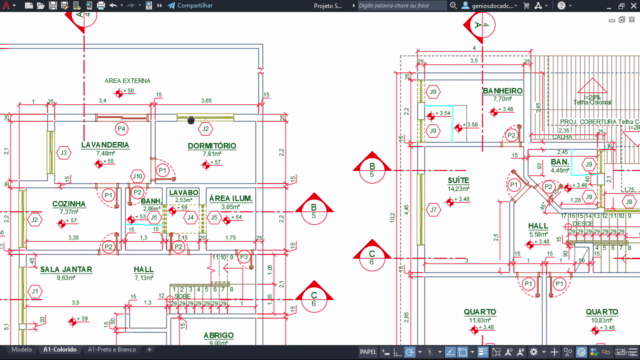Open workspace gear dropdown arrow
The width and height of the screenshot is (640, 360).
(544, 352)
